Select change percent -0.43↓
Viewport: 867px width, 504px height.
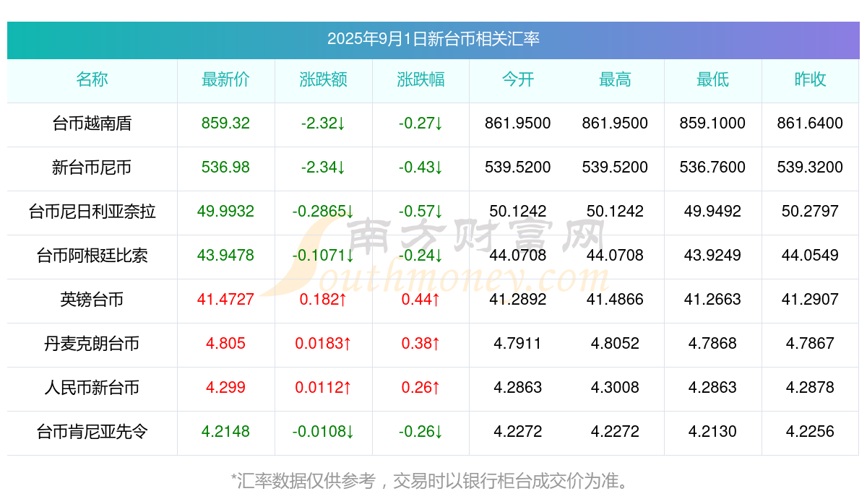pos(420,168)
